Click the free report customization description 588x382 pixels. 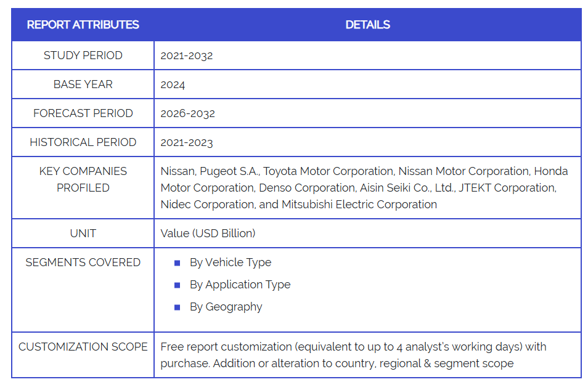point(353,355)
